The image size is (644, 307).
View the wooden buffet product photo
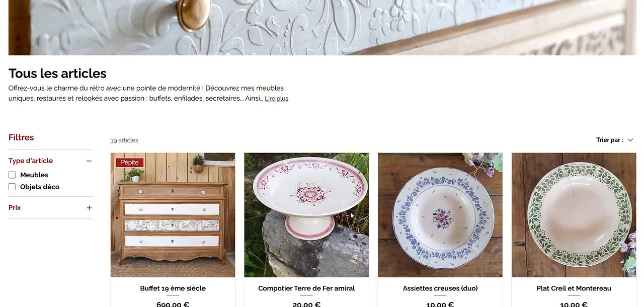coord(173,215)
